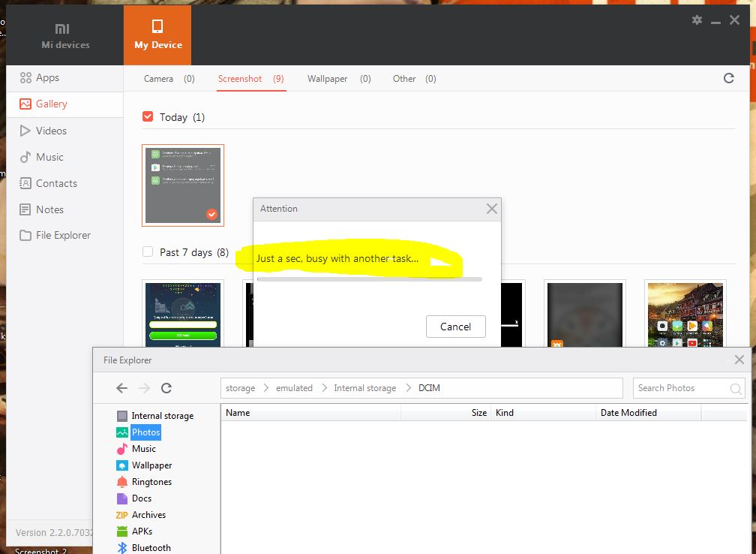Viewport: 756px width, 554px height.
Task: Click the Cancel button in dialog
Action: pos(455,327)
